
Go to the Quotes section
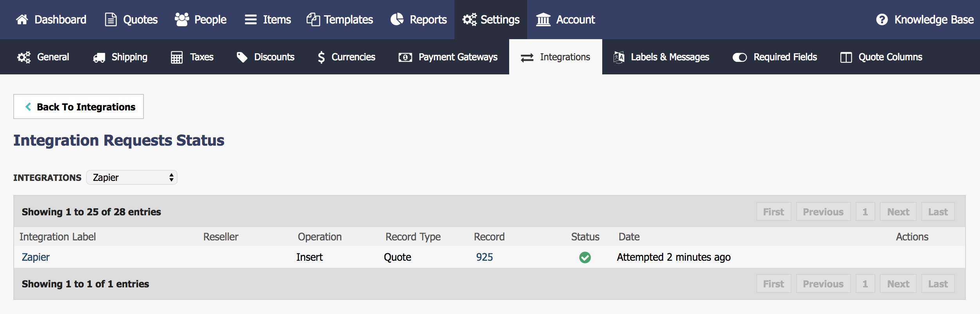[131, 20]
